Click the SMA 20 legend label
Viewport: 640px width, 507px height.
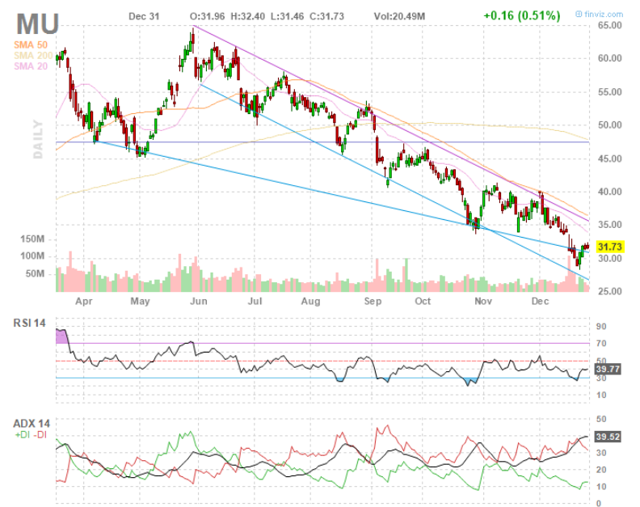30,66
